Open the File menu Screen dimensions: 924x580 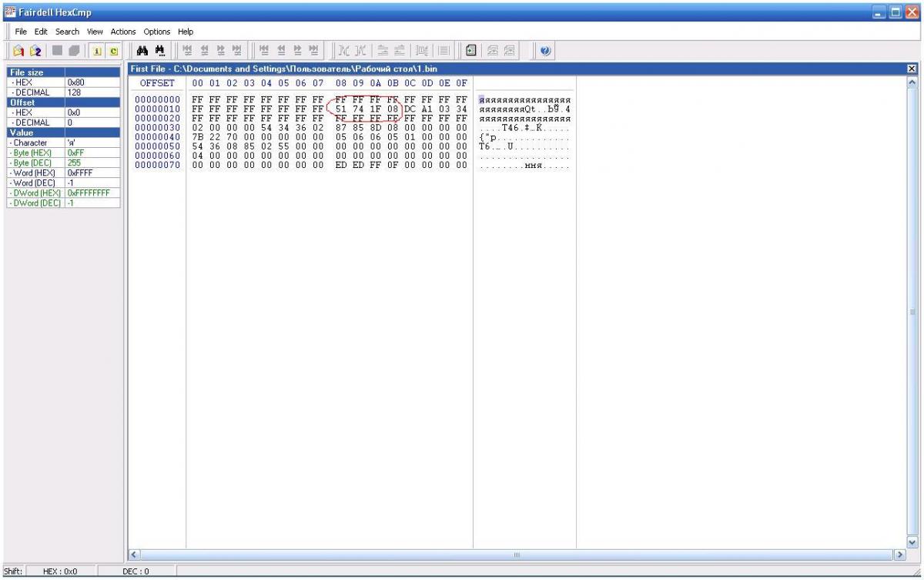(21, 32)
